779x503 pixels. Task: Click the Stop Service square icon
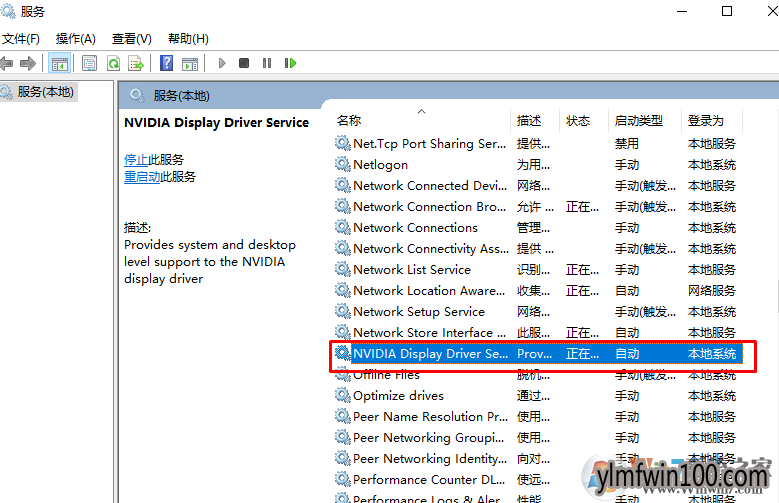tap(244, 63)
